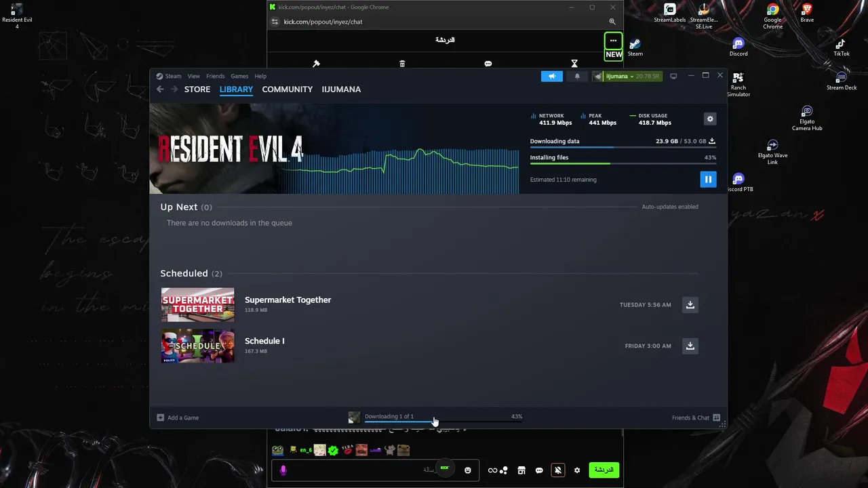This screenshot has height=488, width=868.
Task: Open Brave desktop shortcut
Action: coord(806,13)
